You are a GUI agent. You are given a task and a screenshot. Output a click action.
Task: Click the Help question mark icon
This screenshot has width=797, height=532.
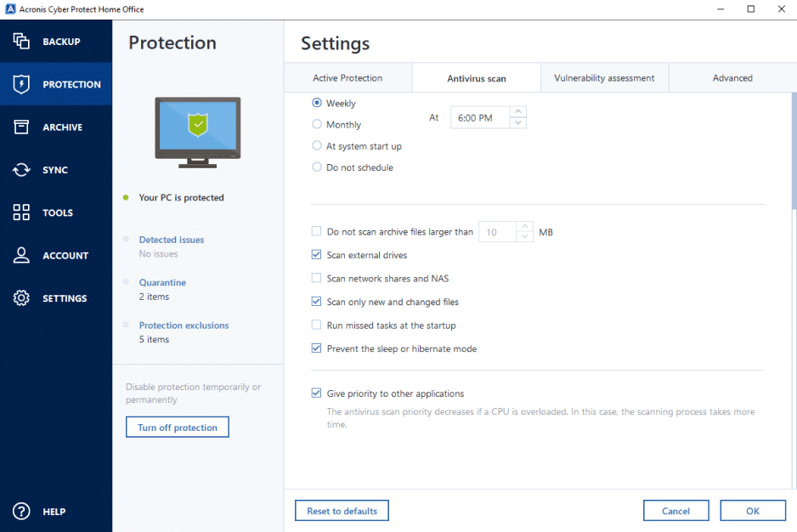pyautogui.click(x=21, y=512)
